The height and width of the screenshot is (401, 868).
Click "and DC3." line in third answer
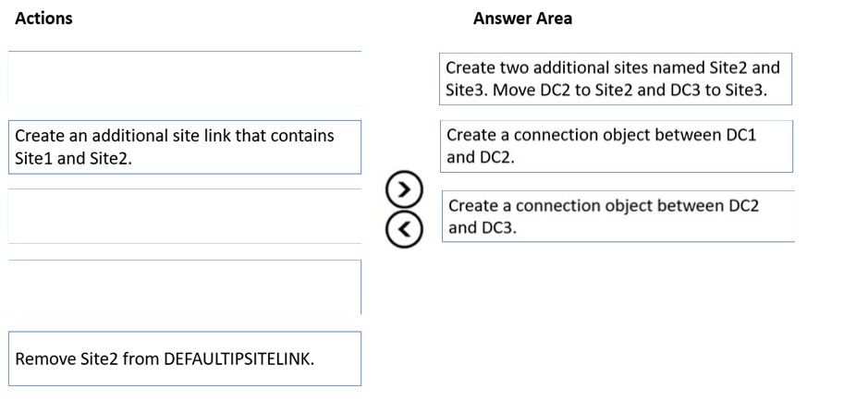point(481,227)
